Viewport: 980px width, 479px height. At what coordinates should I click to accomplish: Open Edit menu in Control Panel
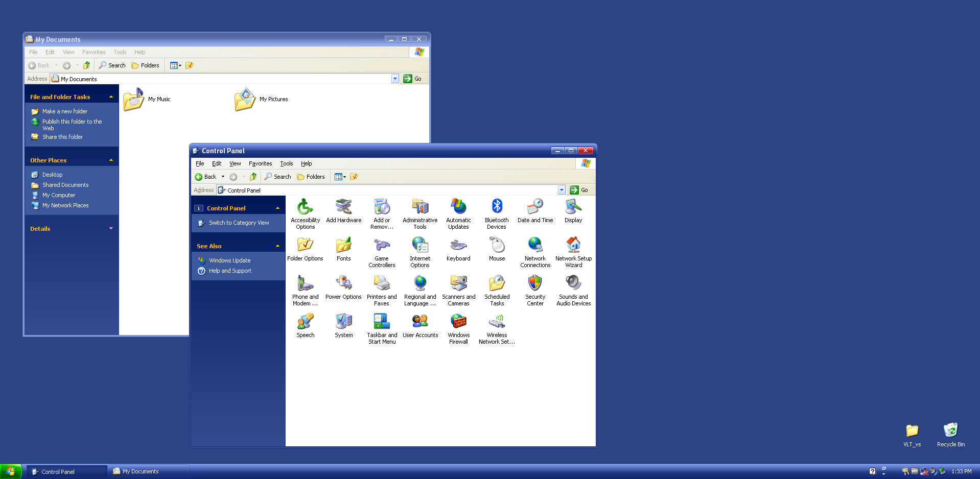pyautogui.click(x=217, y=163)
